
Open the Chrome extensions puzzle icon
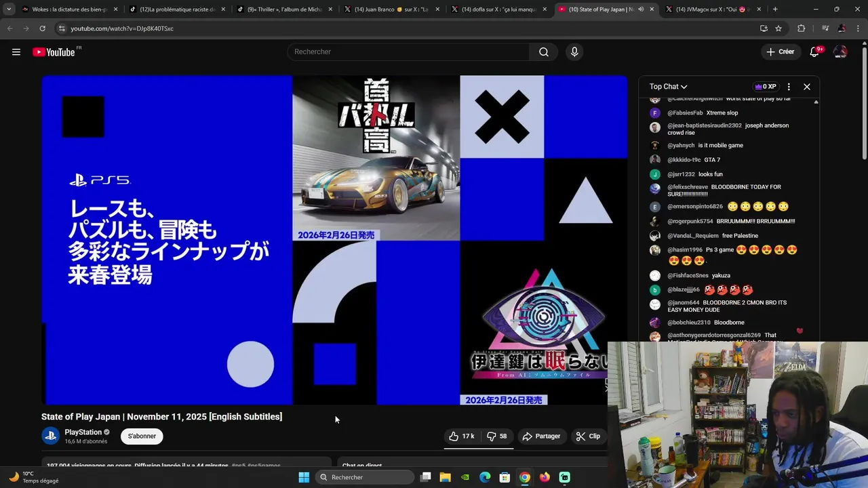[x=802, y=28]
